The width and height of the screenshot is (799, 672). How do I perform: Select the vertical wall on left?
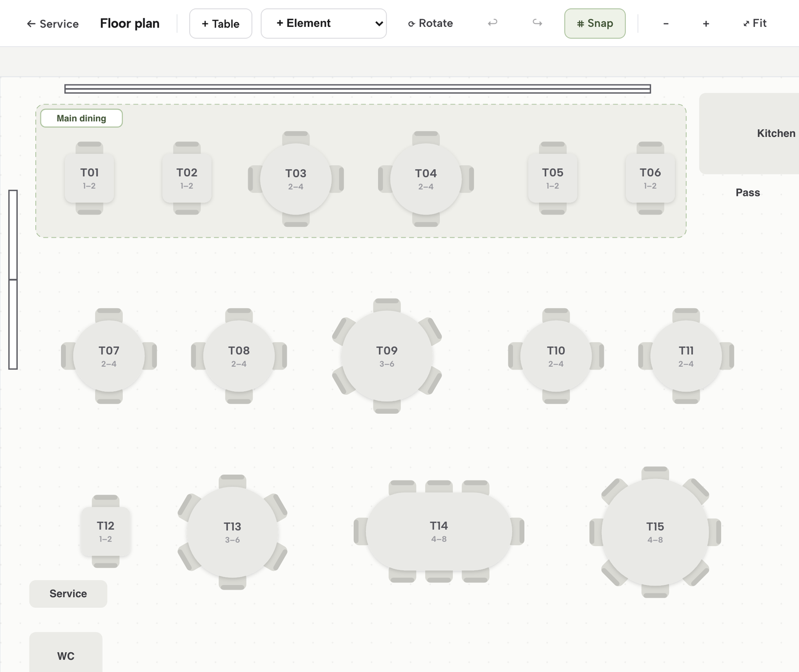coord(13,279)
